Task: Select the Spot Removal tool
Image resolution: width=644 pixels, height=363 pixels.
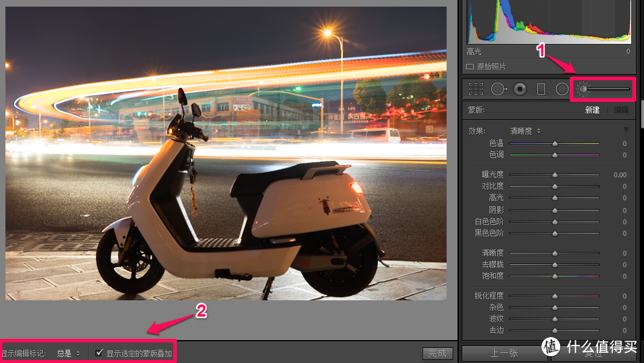Action: pyautogui.click(x=499, y=89)
